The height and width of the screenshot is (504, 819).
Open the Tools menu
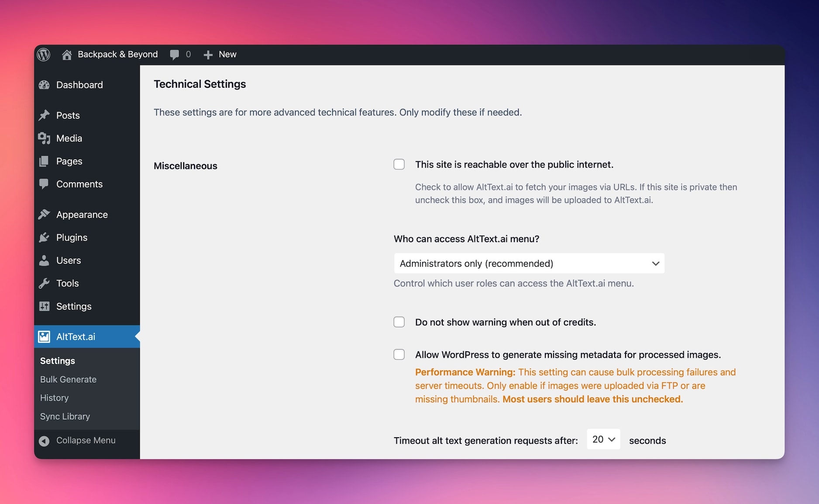[x=87, y=283]
